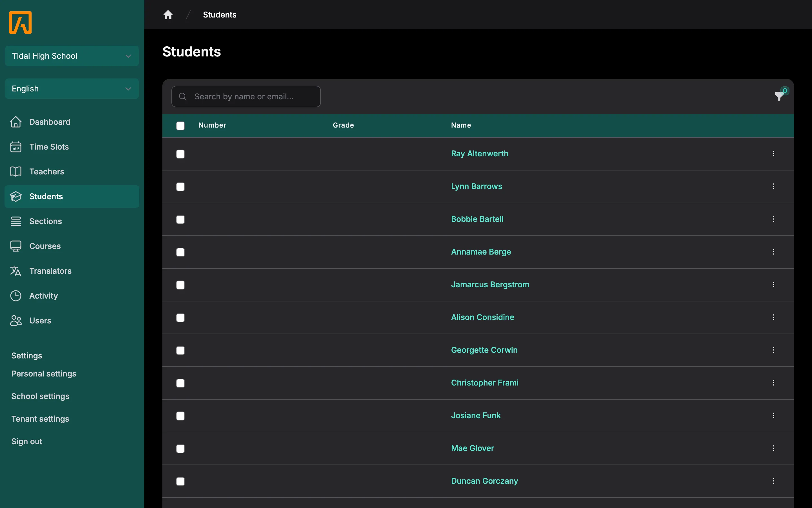The width and height of the screenshot is (812, 508).
Task: Open Activity in sidebar
Action: (72, 296)
